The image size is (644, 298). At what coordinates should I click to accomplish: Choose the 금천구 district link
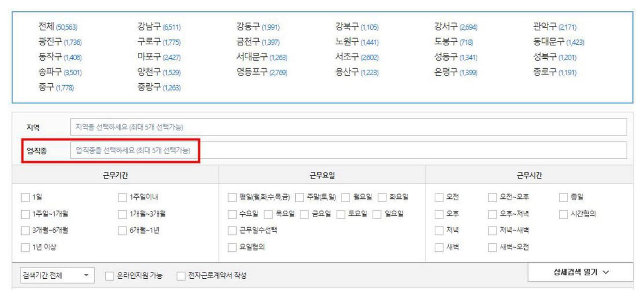coord(258,42)
